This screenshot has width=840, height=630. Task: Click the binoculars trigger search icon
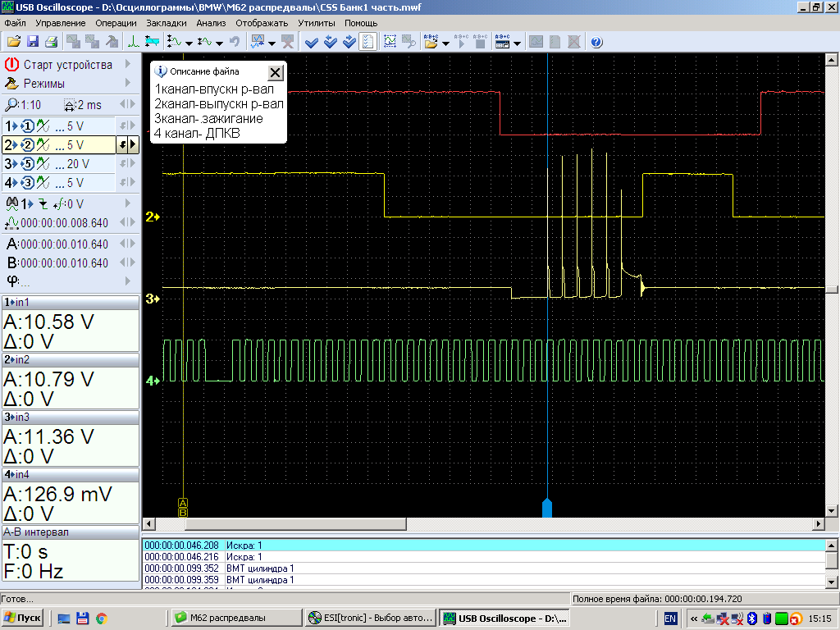coord(11,203)
